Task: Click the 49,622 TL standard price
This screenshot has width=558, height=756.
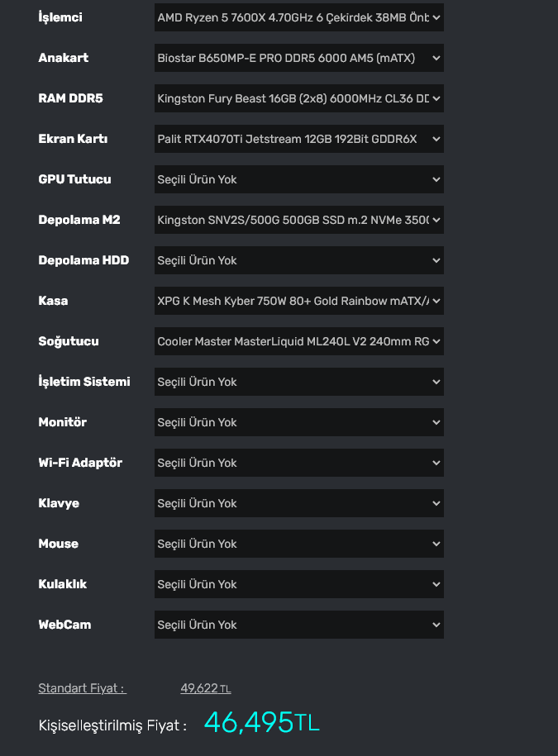Action: [205, 688]
